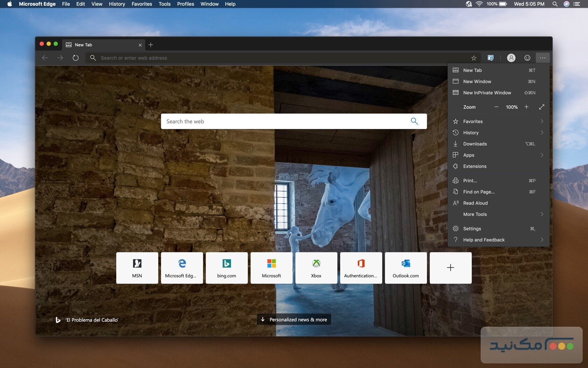Open the feedback smiley icon
The width and height of the screenshot is (588, 368).
[527, 57]
